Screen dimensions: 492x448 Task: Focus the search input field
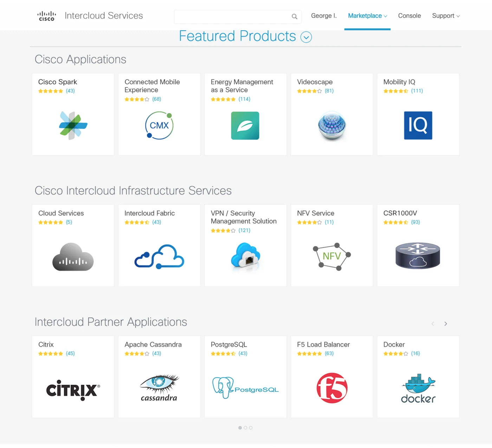click(x=238, y=17)
